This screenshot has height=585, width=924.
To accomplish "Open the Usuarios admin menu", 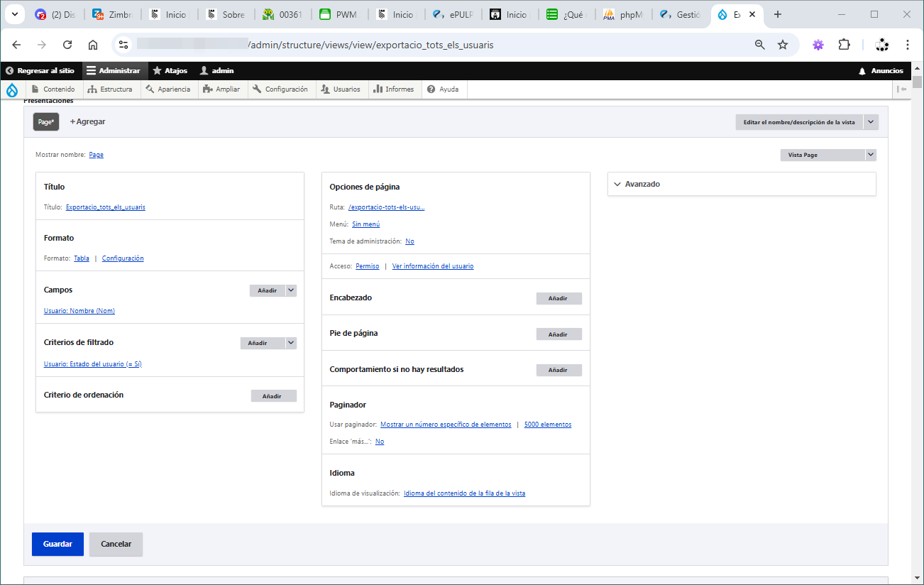I will [x=341, y=89].
